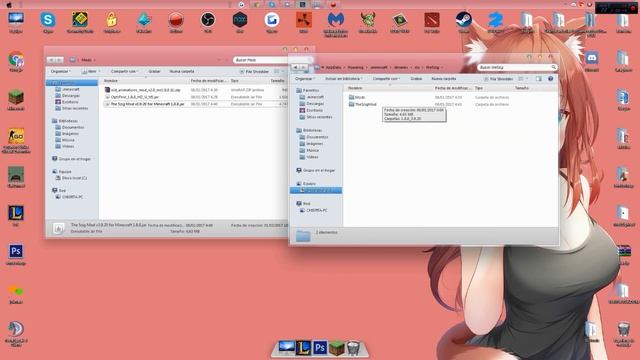Open Compartir con menu in the Mods window
The width and height of the screenshot is (640, 360).
pos(124,71)
